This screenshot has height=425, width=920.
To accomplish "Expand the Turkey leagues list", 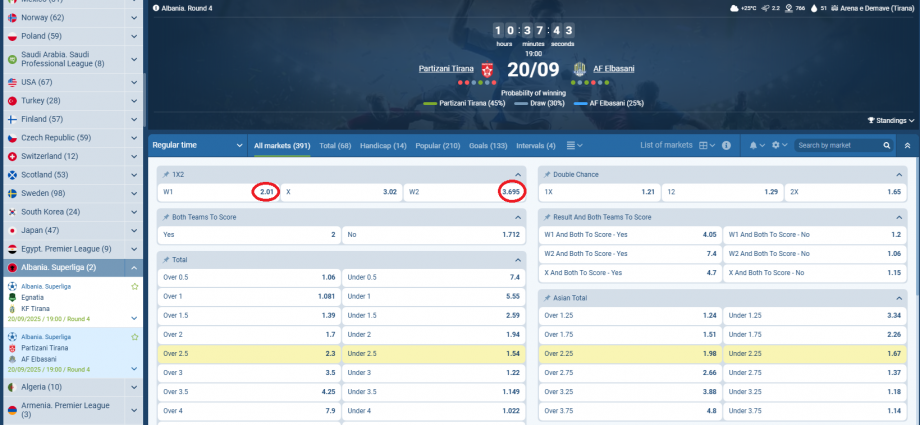I will [134, 101].
